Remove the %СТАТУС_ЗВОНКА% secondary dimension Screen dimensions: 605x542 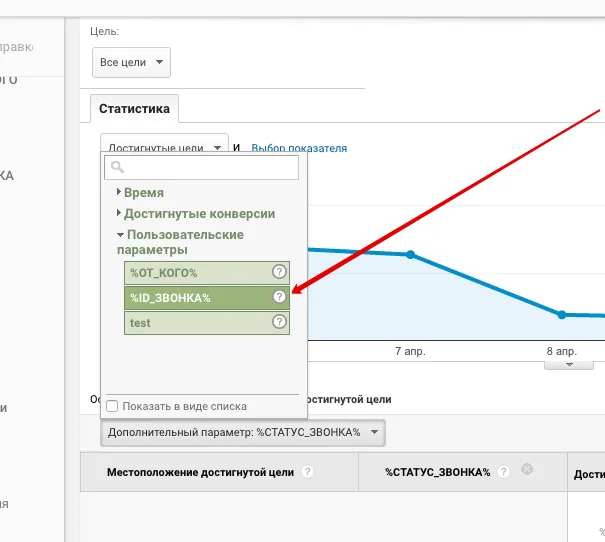[x=527, y=469]
